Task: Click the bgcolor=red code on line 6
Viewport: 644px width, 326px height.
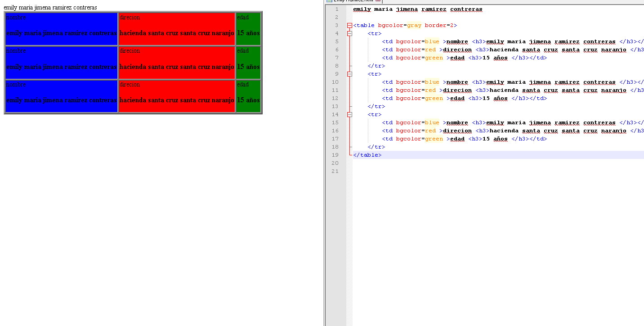Action: coord(416,50)
